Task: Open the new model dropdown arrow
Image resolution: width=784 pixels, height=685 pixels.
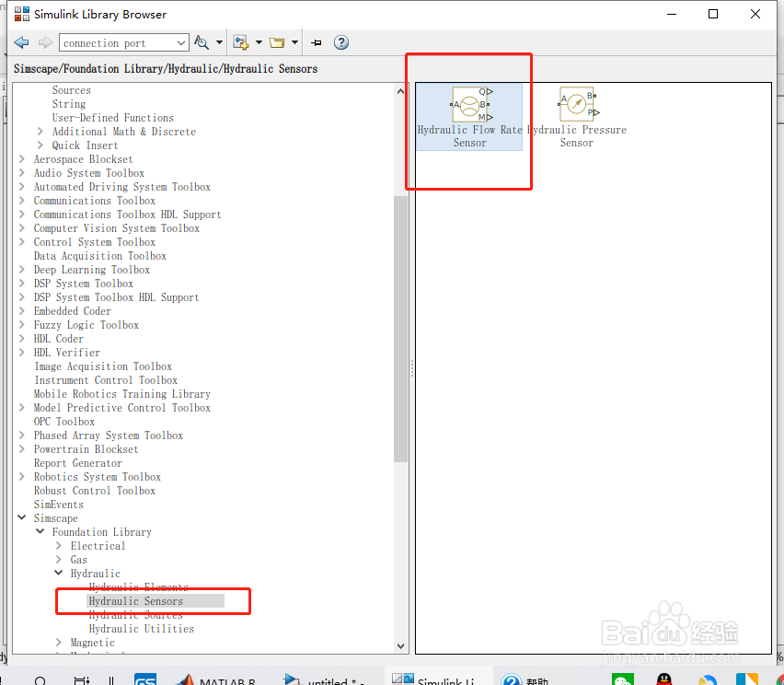Action: [259, 42]
